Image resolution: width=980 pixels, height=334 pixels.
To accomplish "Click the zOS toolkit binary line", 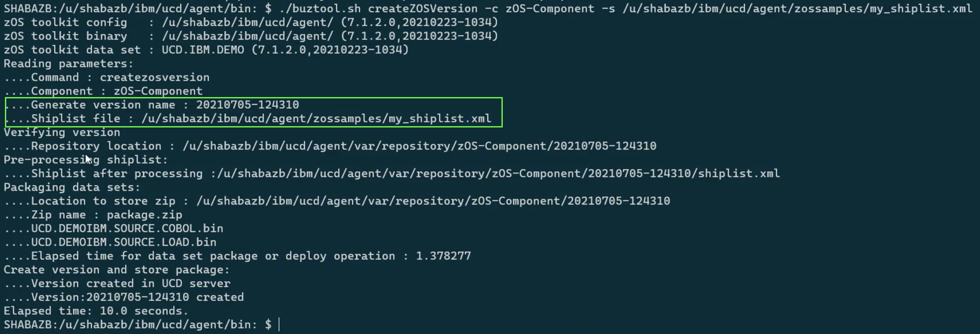I will point(250,36).
